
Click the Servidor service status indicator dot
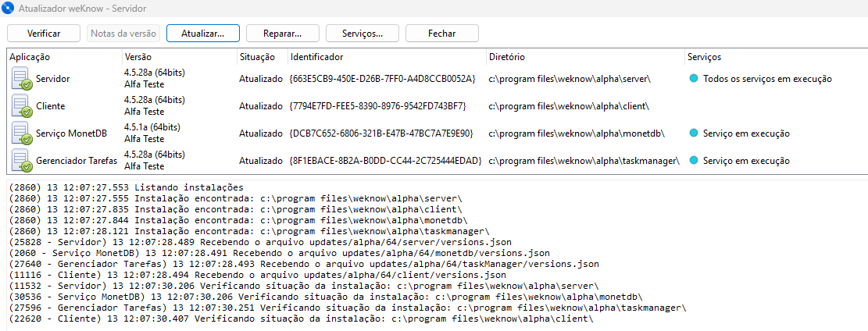pyautogui.click(x=693, y=79)
